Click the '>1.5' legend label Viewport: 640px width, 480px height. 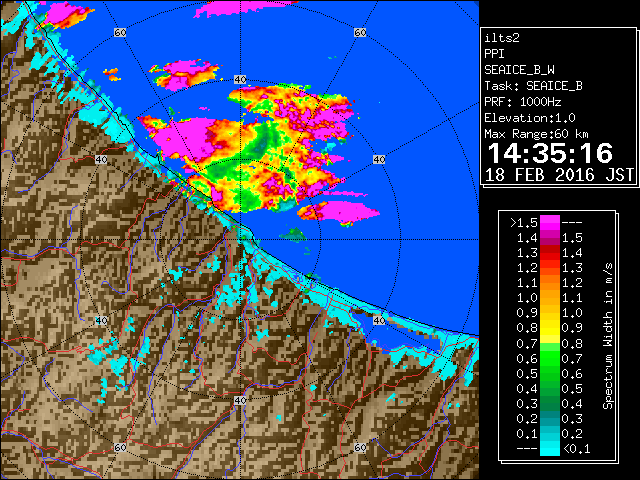pos(524,223)
